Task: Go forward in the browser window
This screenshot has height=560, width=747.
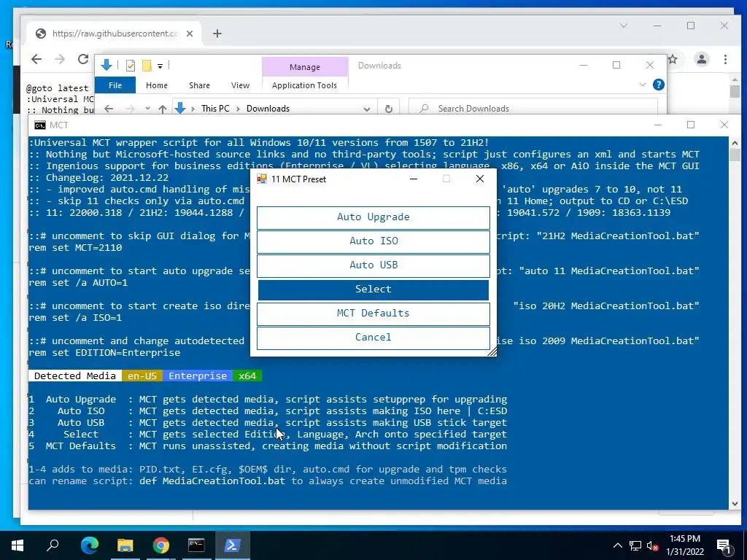Action: click(60, 59)
